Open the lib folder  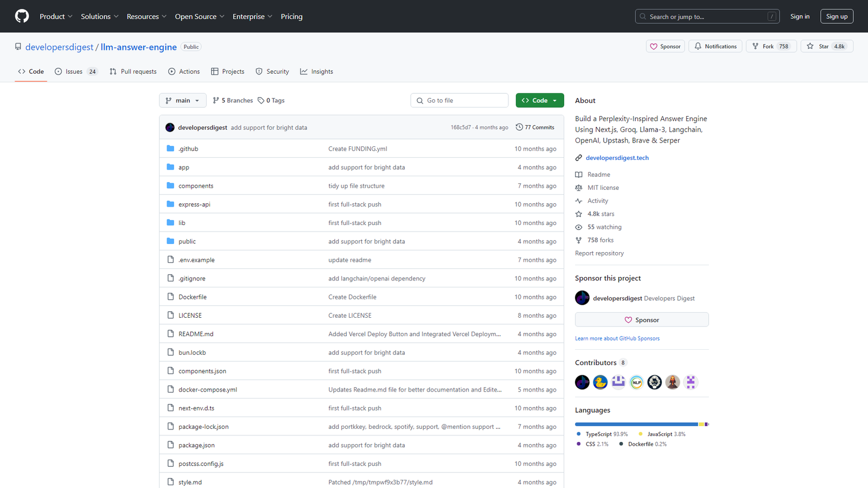182,223
